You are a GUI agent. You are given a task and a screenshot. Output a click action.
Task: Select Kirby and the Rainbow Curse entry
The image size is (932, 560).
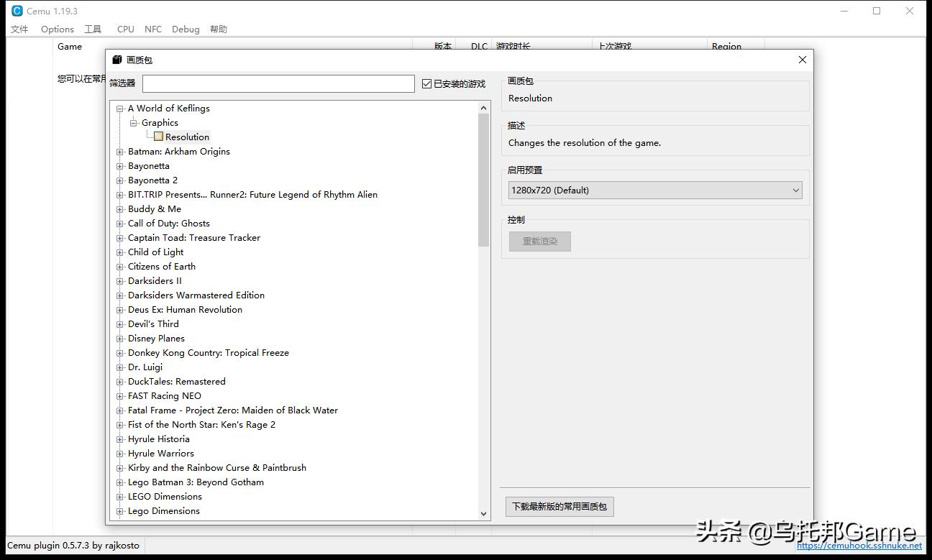(217, 468)
